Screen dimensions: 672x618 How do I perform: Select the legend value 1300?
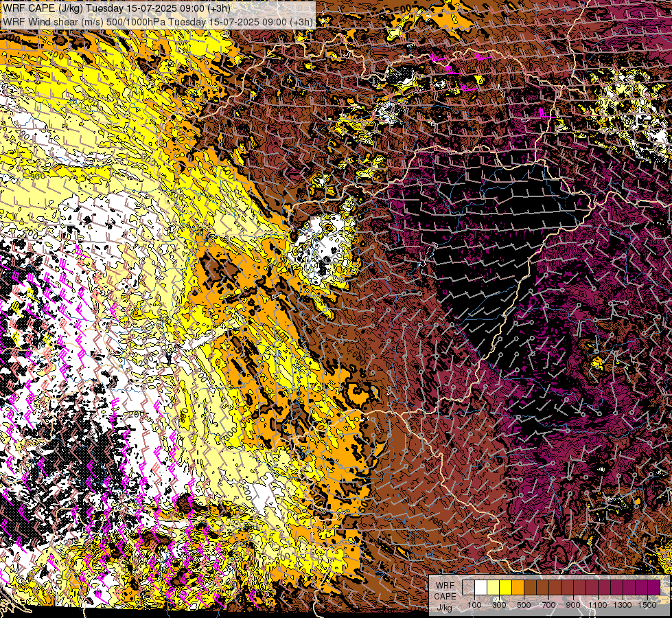pos(623,605)
